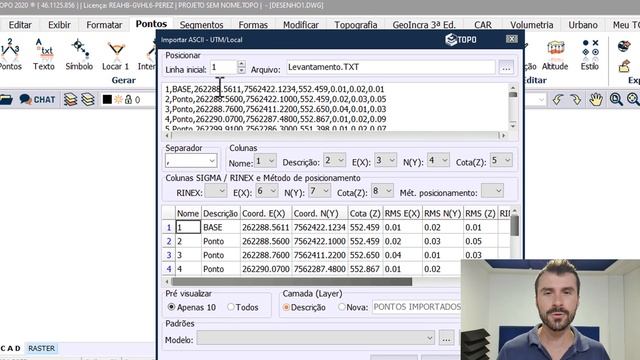Open the Separador dropdown
640x360 pixels.
[x=191, y=161]
